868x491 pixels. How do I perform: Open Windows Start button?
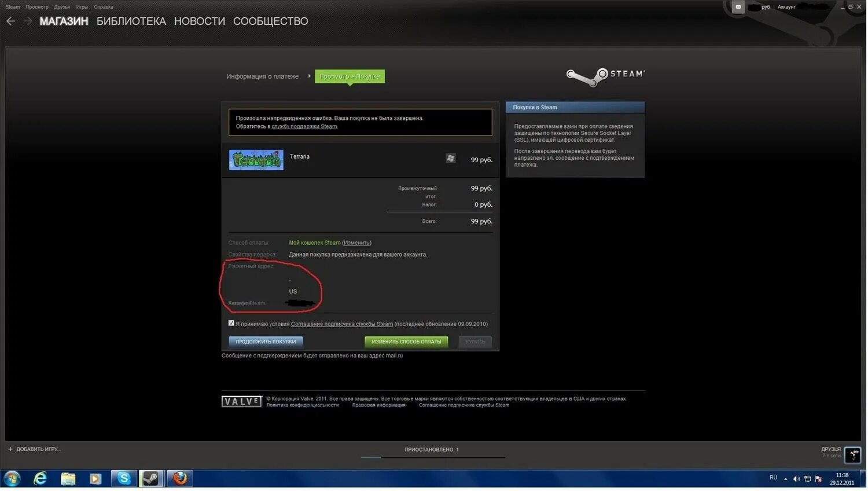point(12,478)
